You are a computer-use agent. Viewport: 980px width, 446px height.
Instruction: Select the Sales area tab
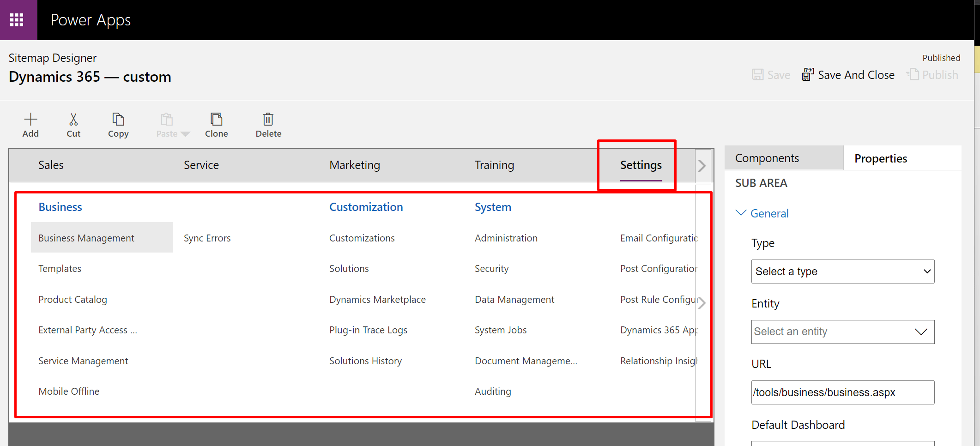click(51, 165)
